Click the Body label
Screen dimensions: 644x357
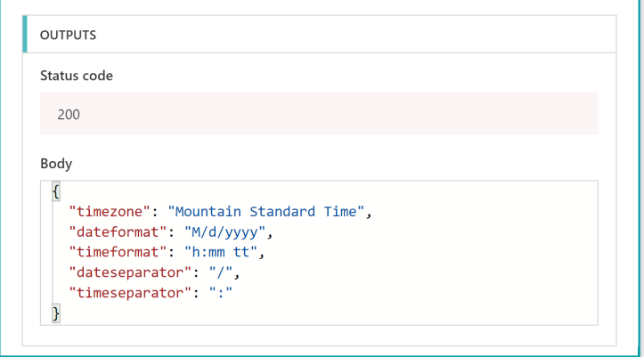coord(56,164)
